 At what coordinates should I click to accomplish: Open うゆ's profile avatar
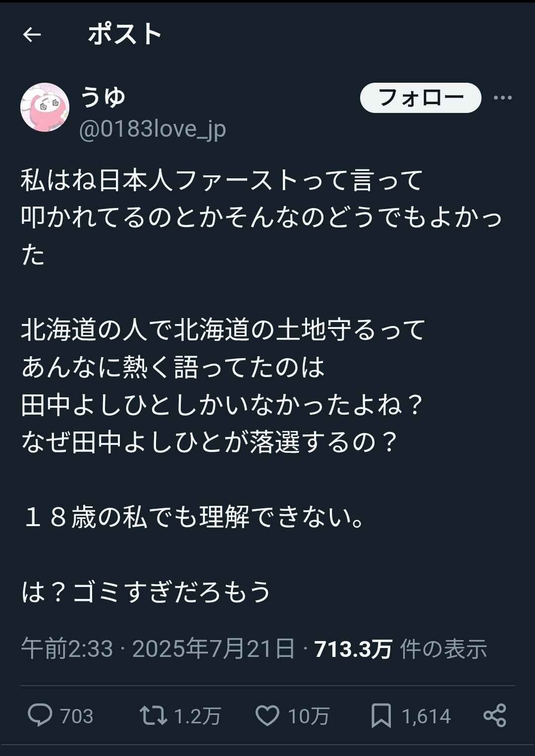click(45, 107)
